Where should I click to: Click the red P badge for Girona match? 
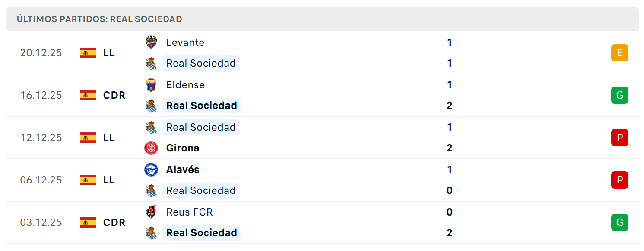click(x=619, y=138)
